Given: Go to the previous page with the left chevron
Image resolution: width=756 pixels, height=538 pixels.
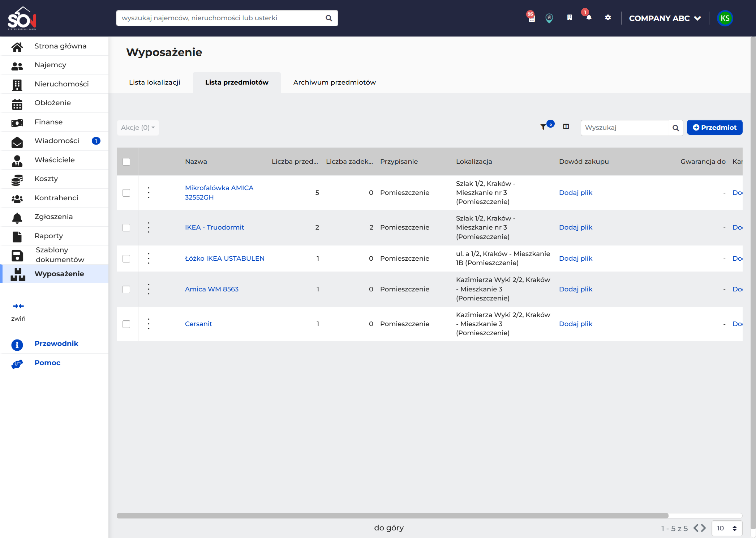Looking at the screenshot, I should (696, 528).
